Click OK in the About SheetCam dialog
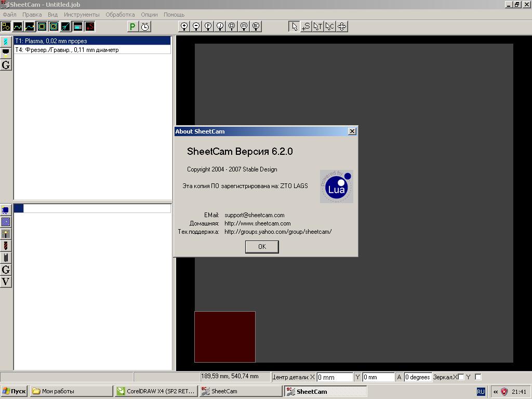This screenshot has height=399, width=532. point(262,247)
